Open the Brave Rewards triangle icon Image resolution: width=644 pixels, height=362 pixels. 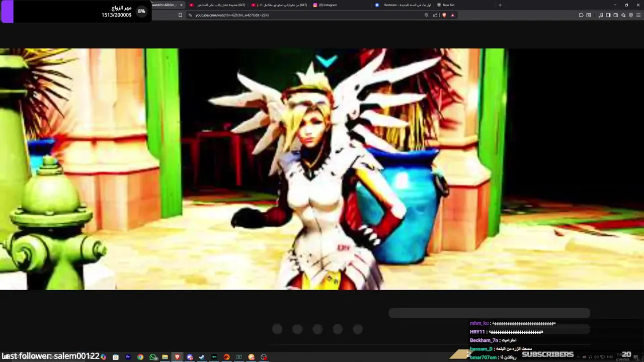click(453, 15)
